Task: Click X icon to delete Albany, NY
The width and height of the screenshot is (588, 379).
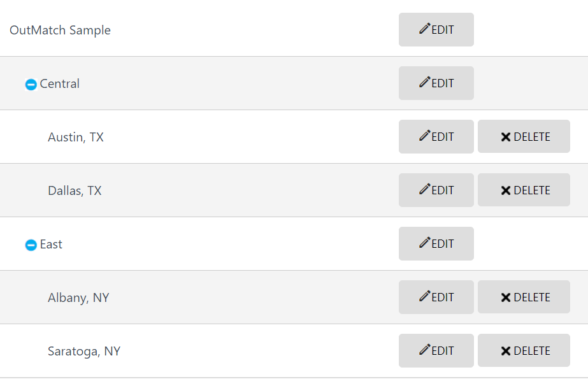Action: pos(505,297)
